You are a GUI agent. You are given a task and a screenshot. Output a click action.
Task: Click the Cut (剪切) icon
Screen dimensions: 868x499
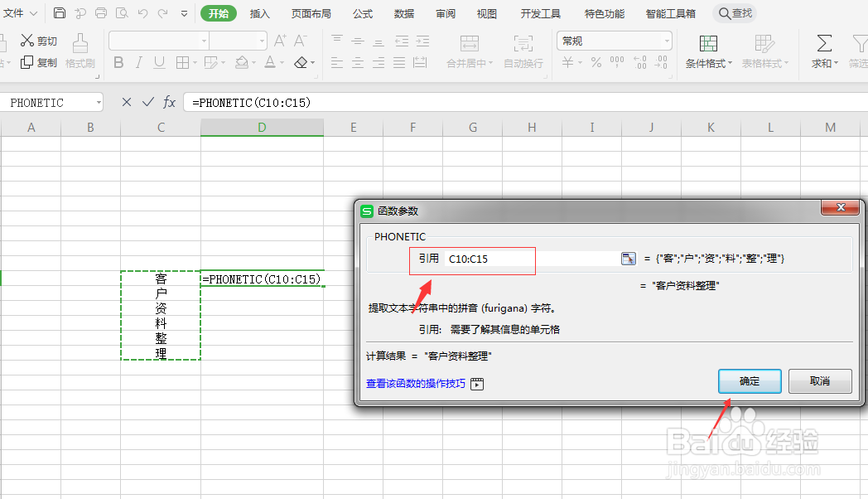[37, 40]
